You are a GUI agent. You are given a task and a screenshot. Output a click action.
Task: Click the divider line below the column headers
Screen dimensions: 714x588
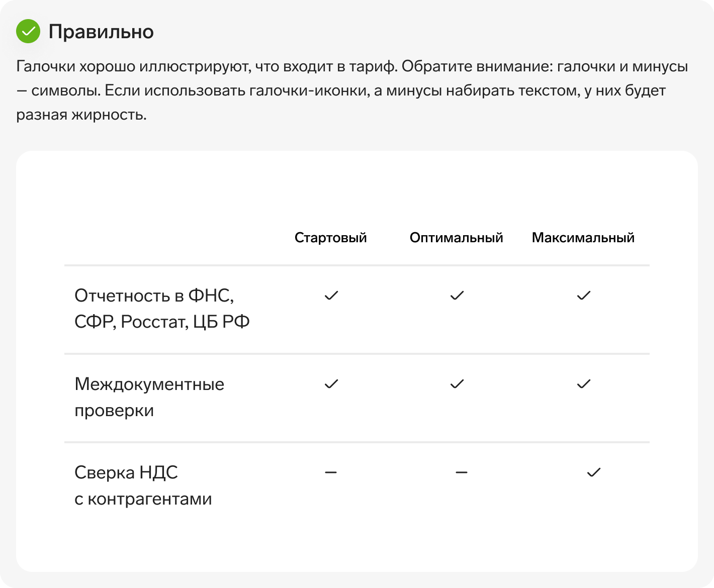[x=357, y=265]
